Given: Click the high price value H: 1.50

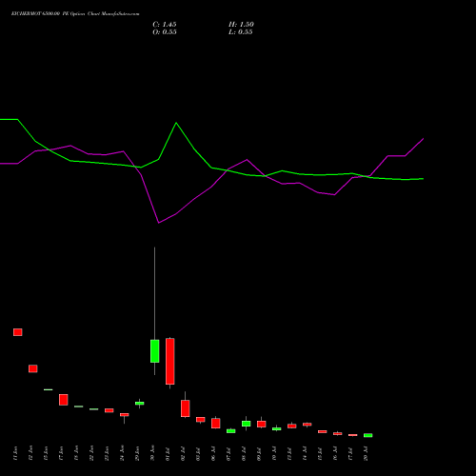Looking at the screenshot, I should click(241, 25).
